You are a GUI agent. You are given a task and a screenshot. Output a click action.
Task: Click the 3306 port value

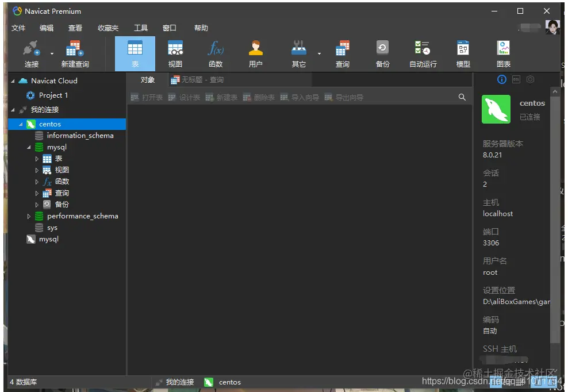coord(491,243)
